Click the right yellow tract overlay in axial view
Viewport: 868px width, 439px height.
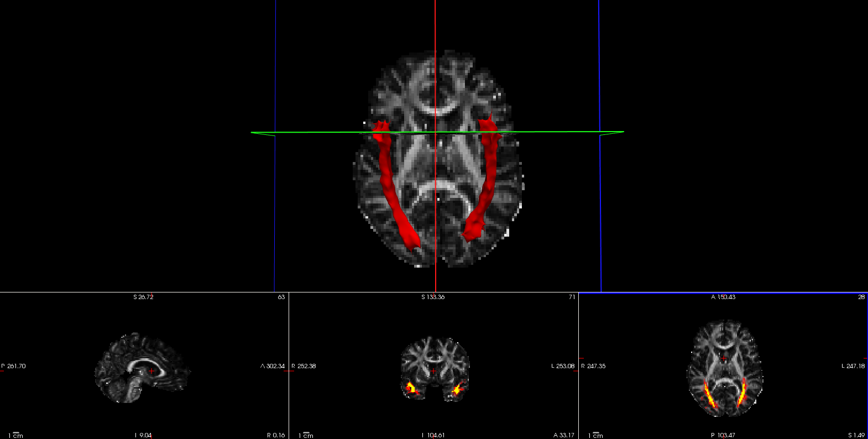(742, 391)
